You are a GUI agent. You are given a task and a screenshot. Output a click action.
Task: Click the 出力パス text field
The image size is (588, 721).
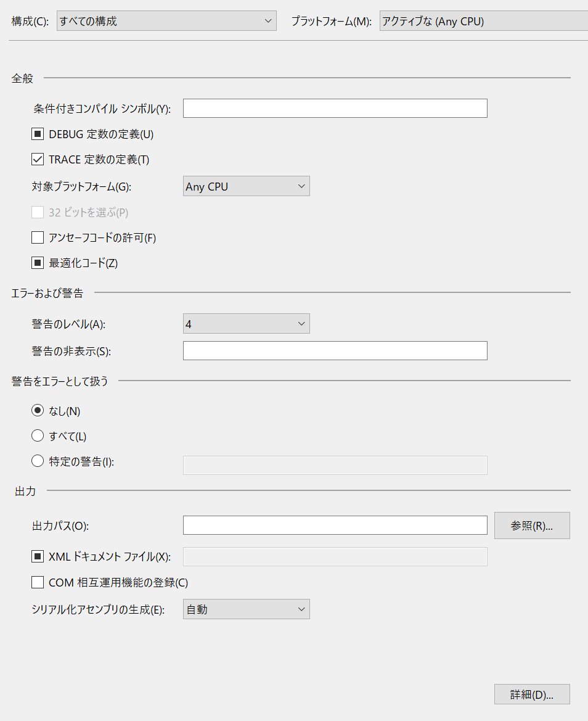click(335, 525)
